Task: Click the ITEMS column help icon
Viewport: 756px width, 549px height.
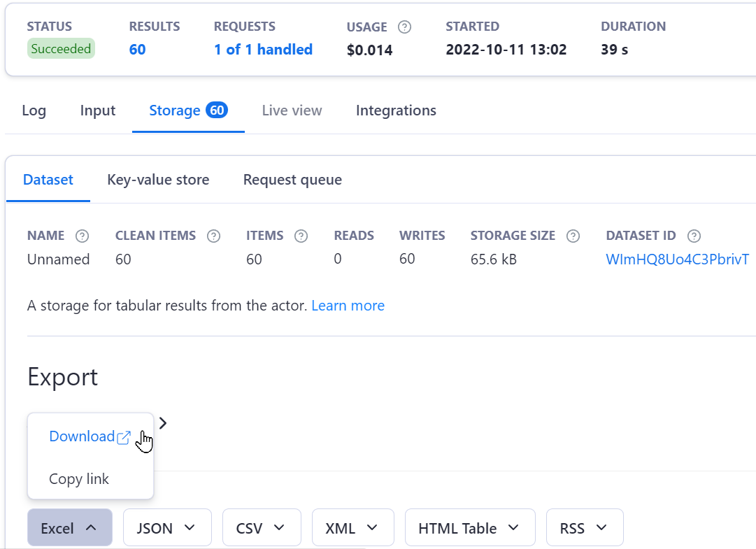Action: (301, 236)
